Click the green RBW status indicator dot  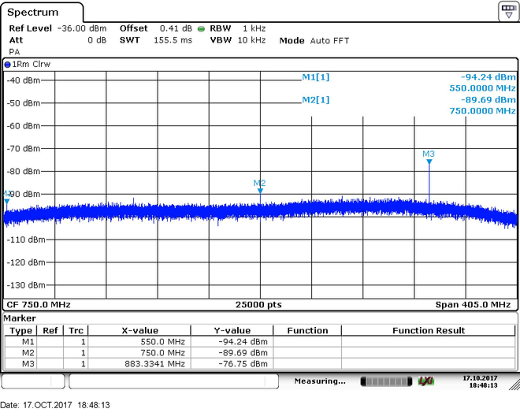click(201, 29)
